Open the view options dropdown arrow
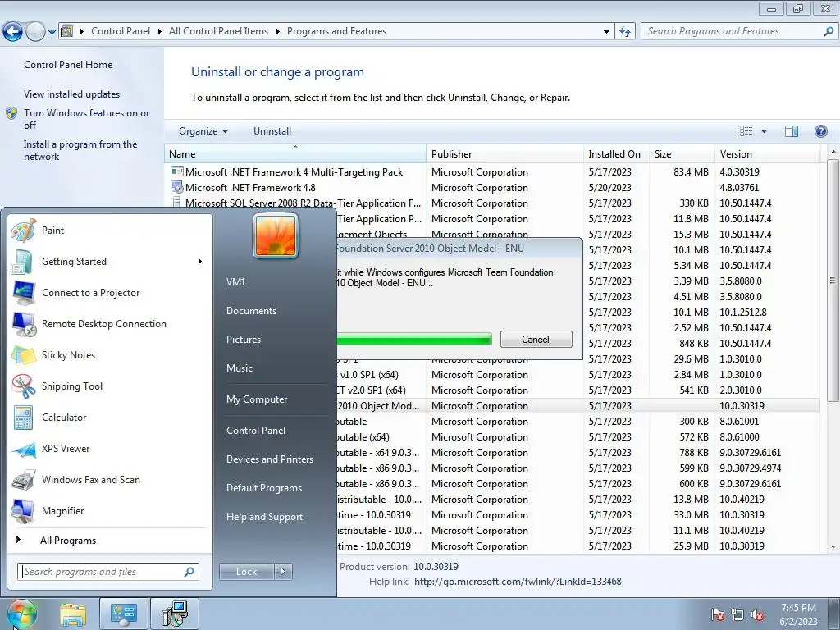Image resolution: width=840 pixels, height=630 pixels. 764,131
